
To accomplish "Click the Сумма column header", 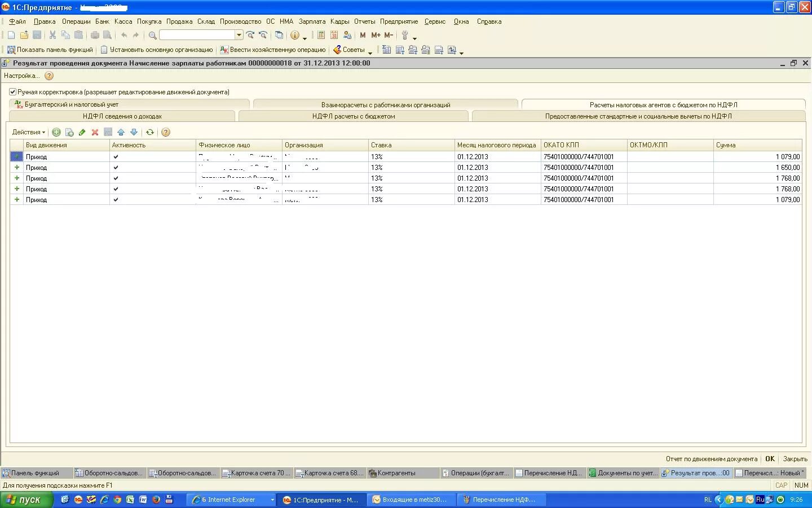I will click(x=757, y=145).
